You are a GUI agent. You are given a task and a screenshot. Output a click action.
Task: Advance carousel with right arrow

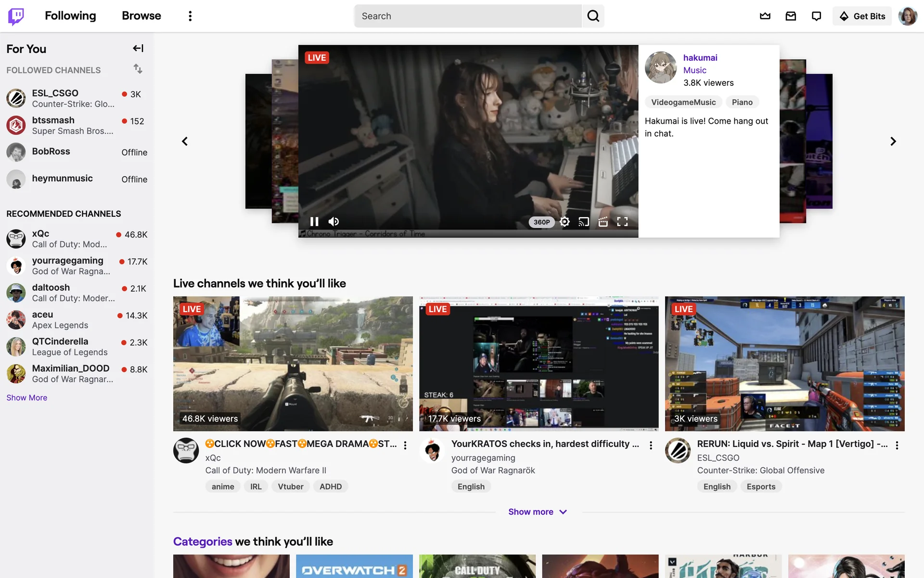tap(893, 141)
